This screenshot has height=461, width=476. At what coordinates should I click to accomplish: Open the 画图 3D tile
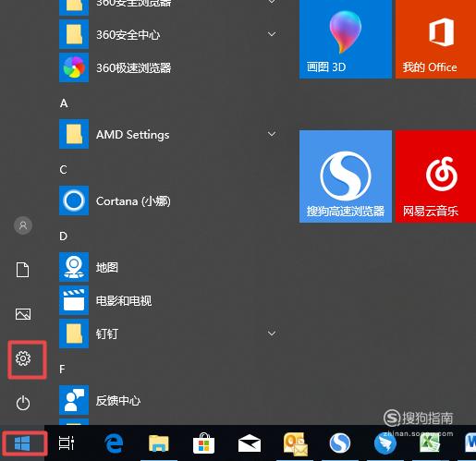pyautogui.click(x=346, y=38)
